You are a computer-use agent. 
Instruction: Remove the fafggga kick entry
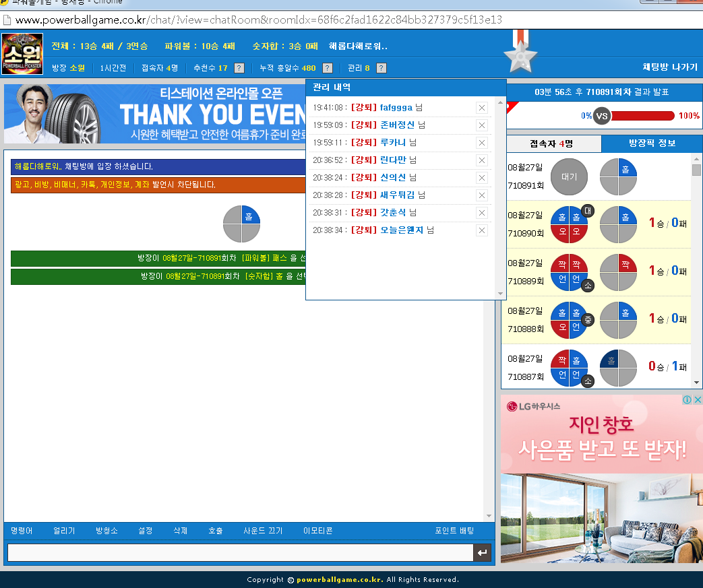click(x=481, y=108)
